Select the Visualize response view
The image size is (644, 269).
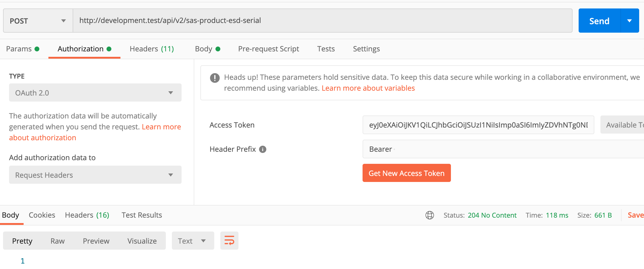[x=142, y=241]
